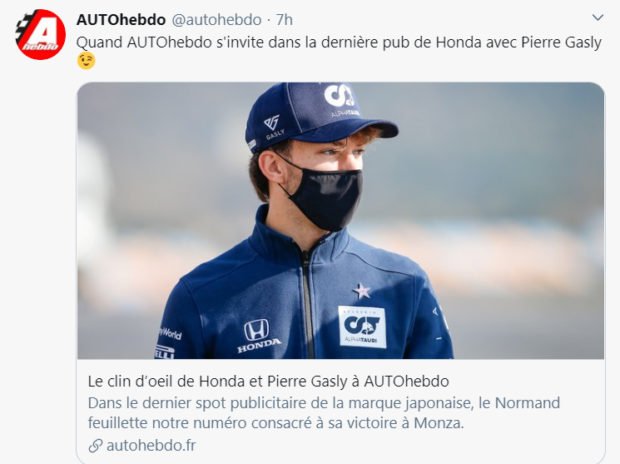Open the tweet's 7h timestamp
620x464 pixels.
point(284,19)
